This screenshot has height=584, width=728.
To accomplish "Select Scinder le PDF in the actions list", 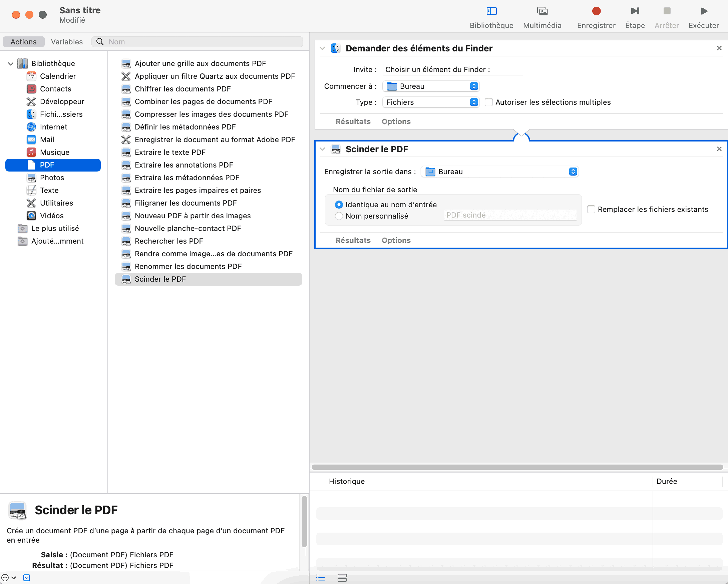I will 208,279.
